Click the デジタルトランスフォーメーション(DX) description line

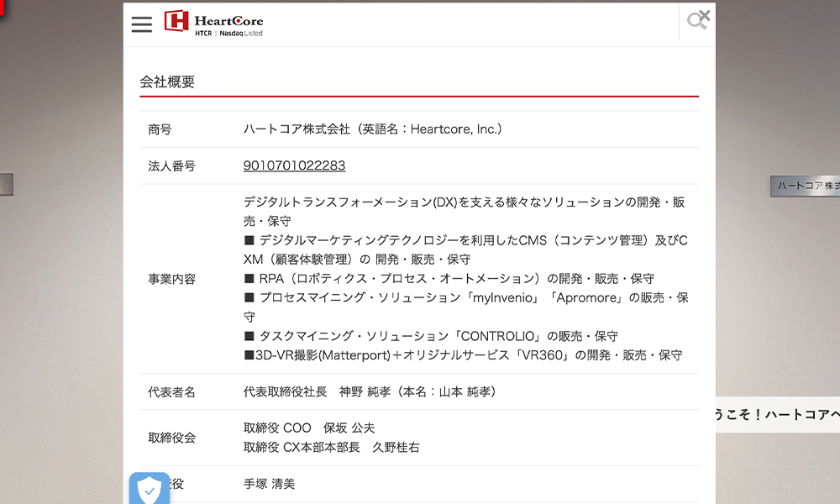tap(464, 211)
